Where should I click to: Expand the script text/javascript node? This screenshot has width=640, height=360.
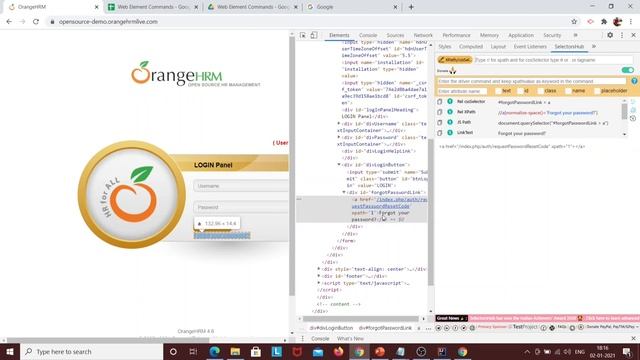[x=319, y=283]
